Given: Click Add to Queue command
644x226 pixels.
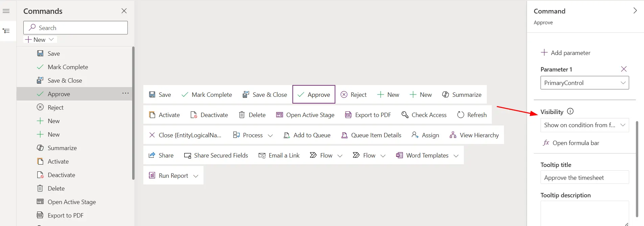Looking at the screenshot, I should click(307, 135).
